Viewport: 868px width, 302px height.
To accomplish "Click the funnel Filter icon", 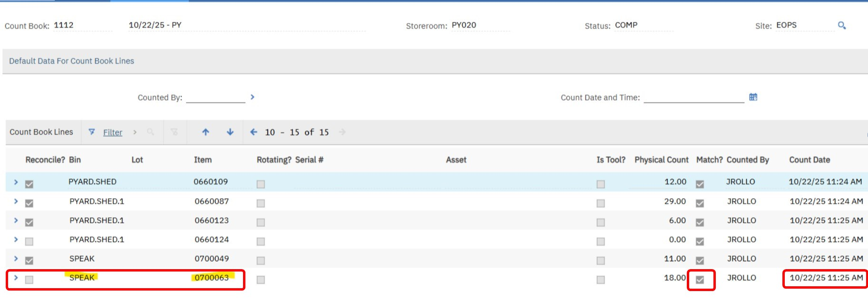I will [92, 132].
